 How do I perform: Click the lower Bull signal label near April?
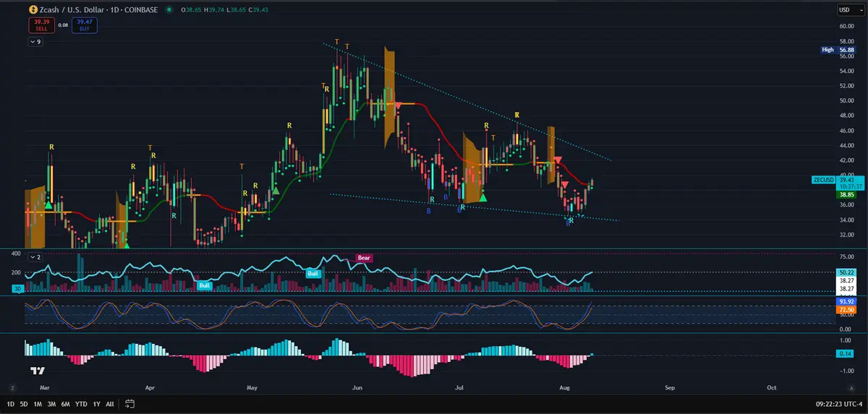click(205, 285)
